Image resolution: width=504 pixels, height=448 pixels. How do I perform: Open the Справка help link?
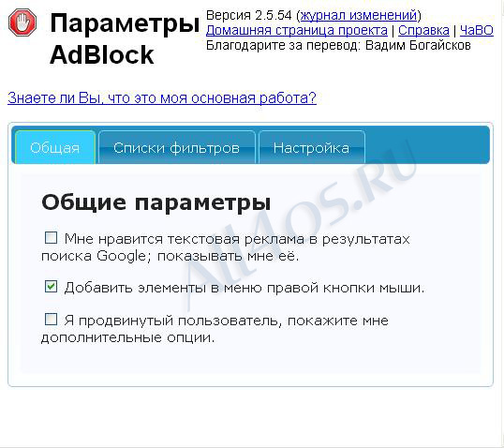423,31
